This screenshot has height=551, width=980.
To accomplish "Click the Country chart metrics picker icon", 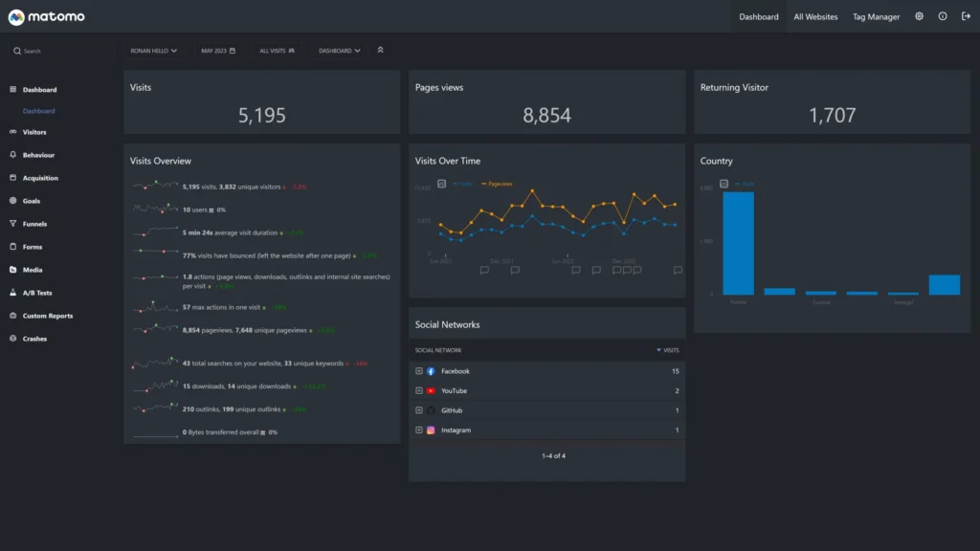I will coord(724,184).
